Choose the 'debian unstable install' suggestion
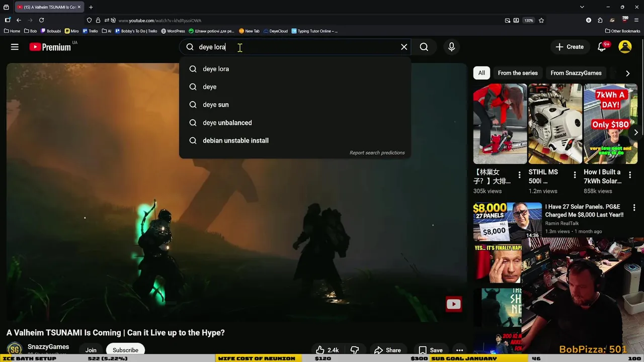 295,141
